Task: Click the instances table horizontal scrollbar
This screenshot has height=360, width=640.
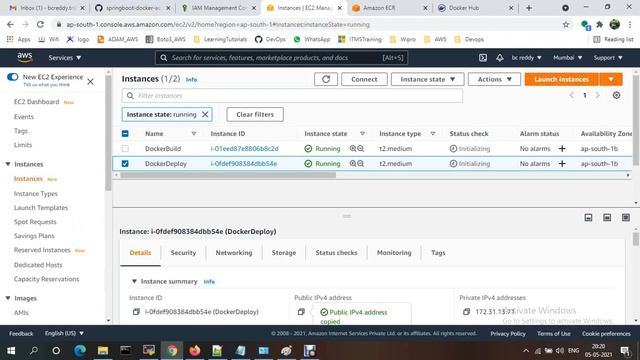Action: [x=228, y=175]
